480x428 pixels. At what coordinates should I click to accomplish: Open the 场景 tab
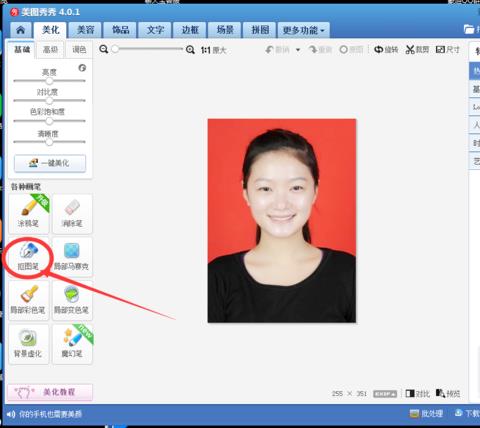[225, 30]
